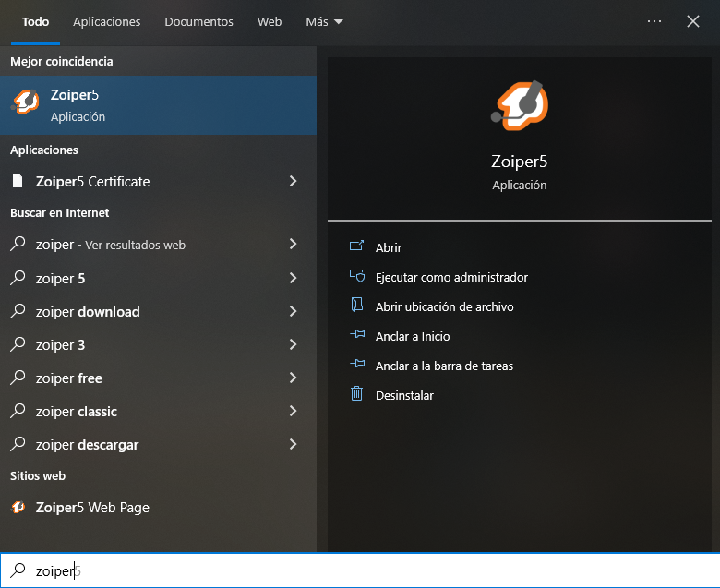Screen dimensions: 720x588
Task: Expand the zoiper free suggestion arrow
Action: tap(293, 378)
